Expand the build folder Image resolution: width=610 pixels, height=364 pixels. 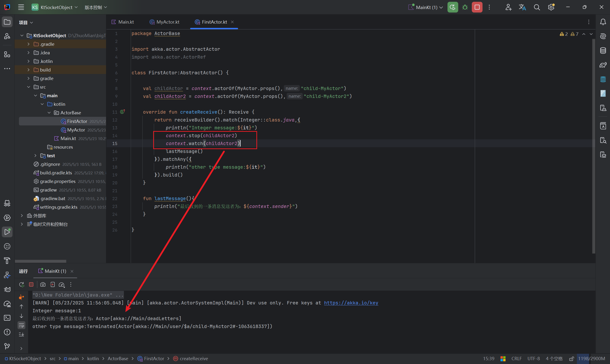tap(28, 70)
